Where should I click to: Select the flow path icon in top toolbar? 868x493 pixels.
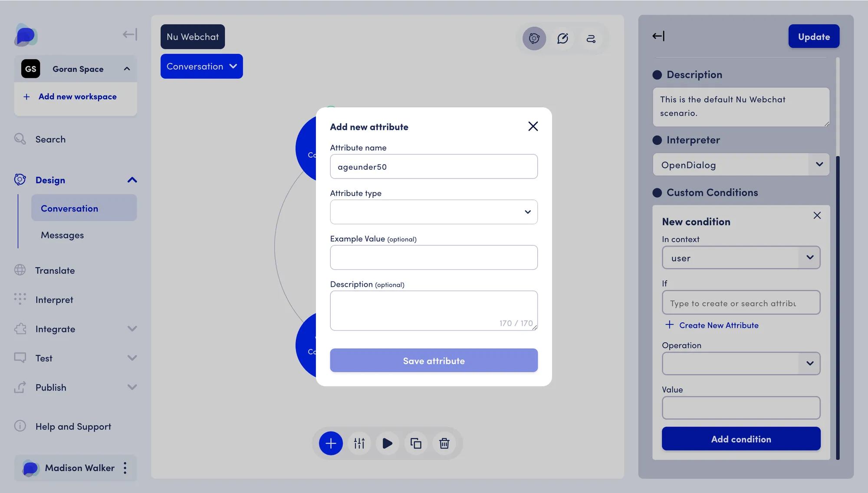(x=591, y=38)
